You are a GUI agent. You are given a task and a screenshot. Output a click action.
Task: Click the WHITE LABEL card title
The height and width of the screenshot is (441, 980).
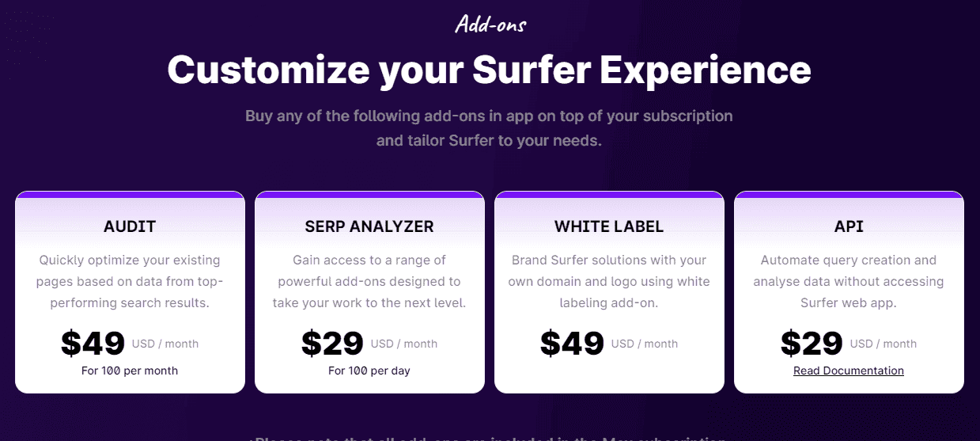pyautogui.click(x=609, y=226)
